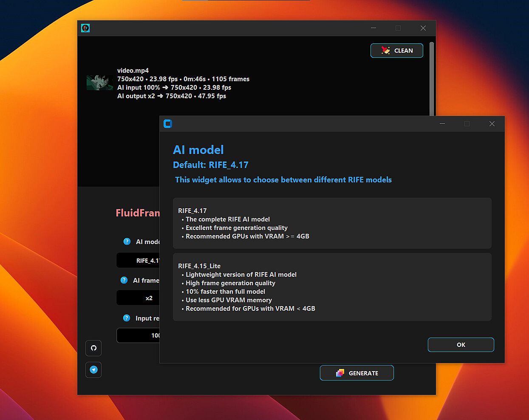Confirm the AI model dialog with OK
Screen dimensions: 529x420
coord(461,345)
